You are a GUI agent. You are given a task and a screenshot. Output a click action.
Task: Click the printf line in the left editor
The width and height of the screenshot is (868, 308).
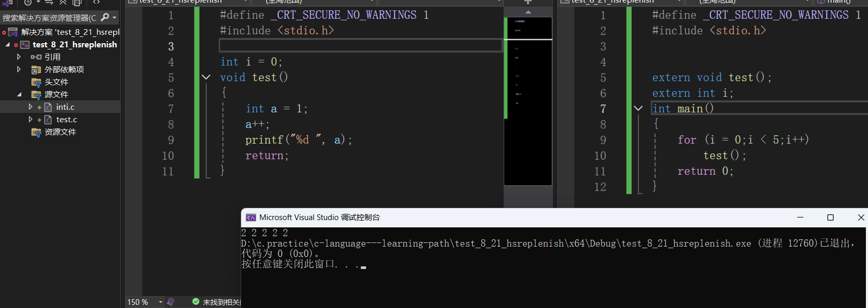(x=299, y=140)
